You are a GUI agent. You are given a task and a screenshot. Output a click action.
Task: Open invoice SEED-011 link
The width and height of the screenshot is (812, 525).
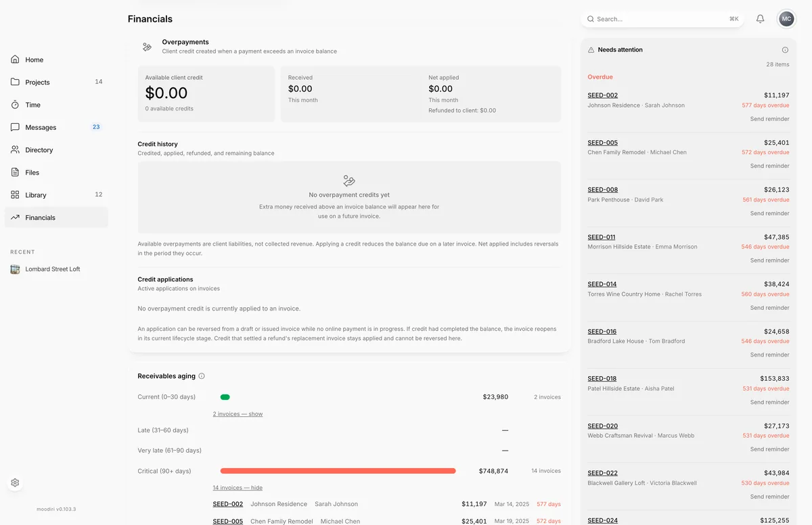602,237
